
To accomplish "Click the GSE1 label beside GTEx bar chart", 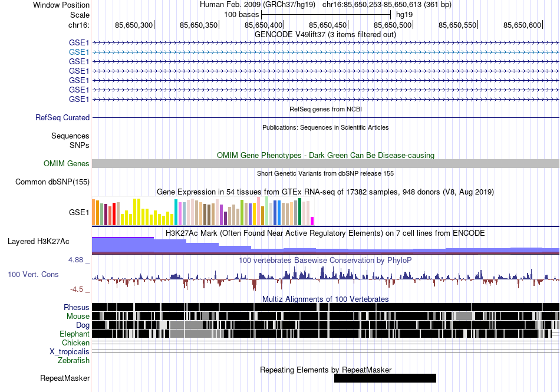I will [79, 212].
